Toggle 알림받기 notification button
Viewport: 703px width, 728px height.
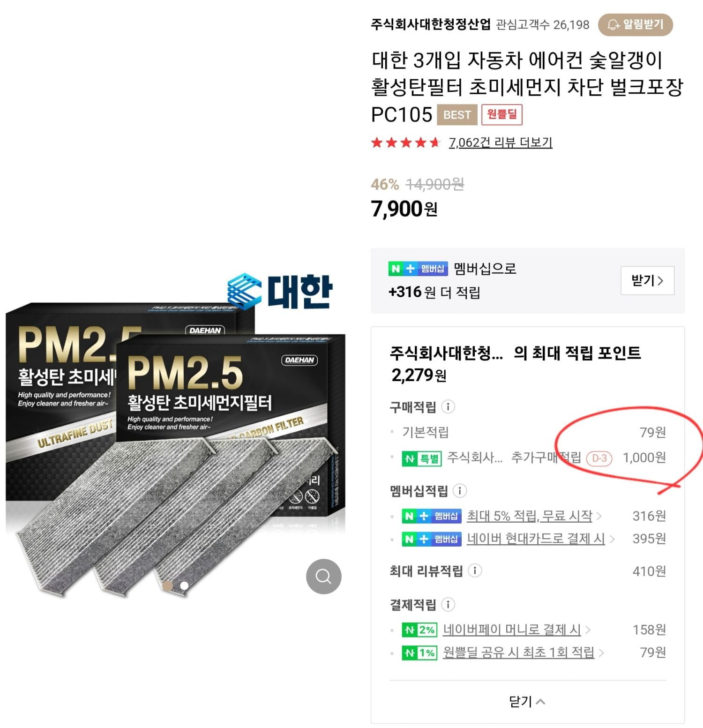tap(636, 24)
